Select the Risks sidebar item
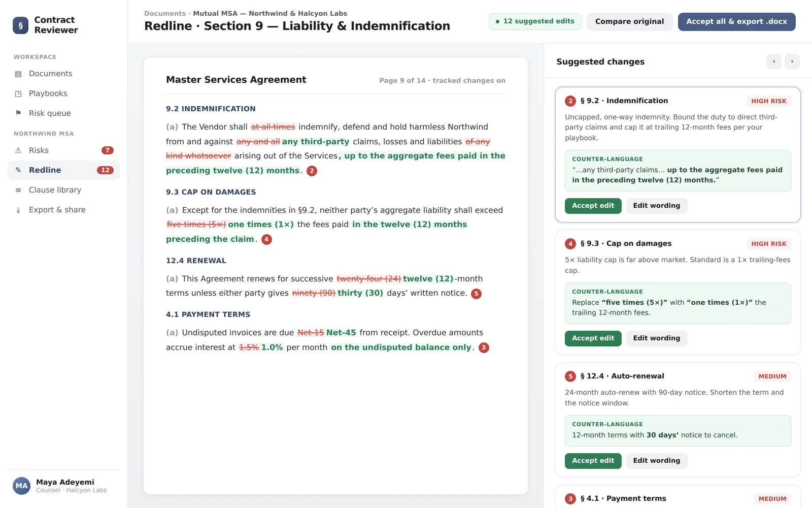The width and height of the screenshot is (812, 508). (63, 150)
